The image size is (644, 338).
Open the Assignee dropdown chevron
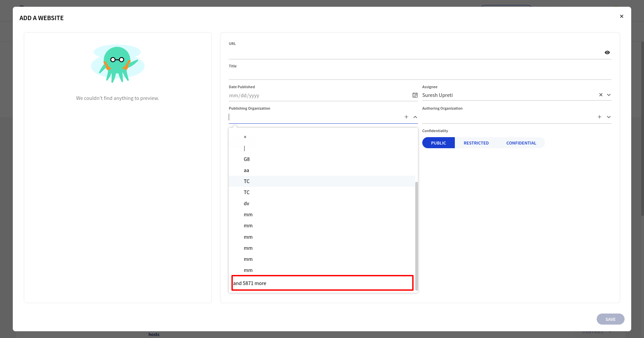[x=609, y=95]
